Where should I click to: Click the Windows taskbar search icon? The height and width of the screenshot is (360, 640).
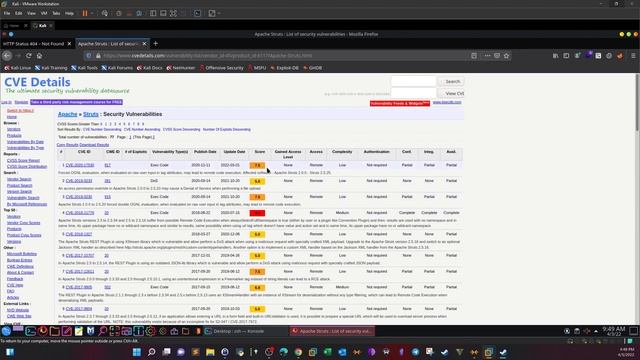(x=151, y=352)
